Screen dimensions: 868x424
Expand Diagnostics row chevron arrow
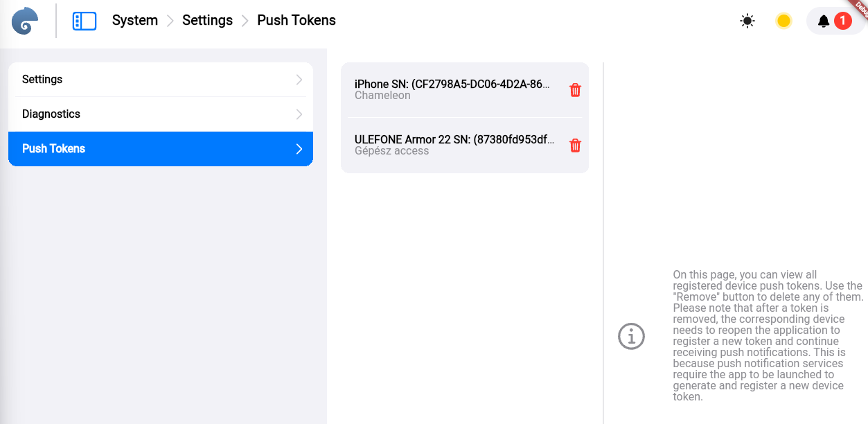click(x=299, y=114)
